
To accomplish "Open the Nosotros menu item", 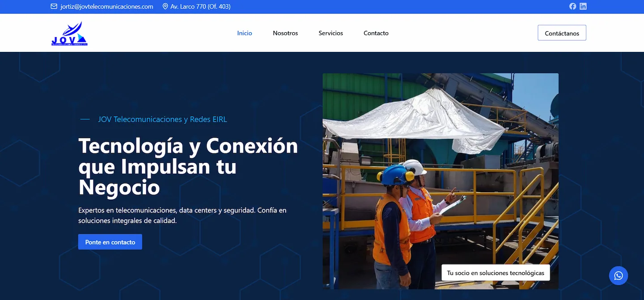I will pyautogui.click(x=285, y=33).
